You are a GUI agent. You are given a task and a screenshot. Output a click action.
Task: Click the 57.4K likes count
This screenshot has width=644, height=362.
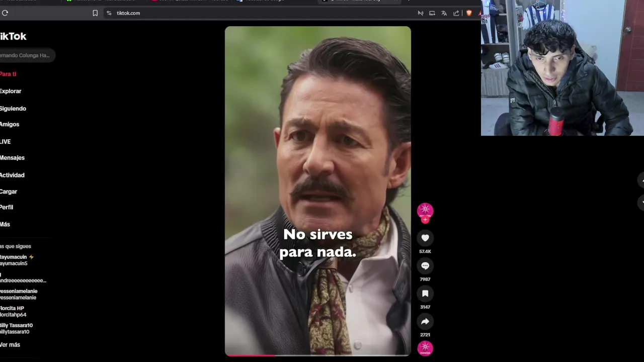point(425,251)
